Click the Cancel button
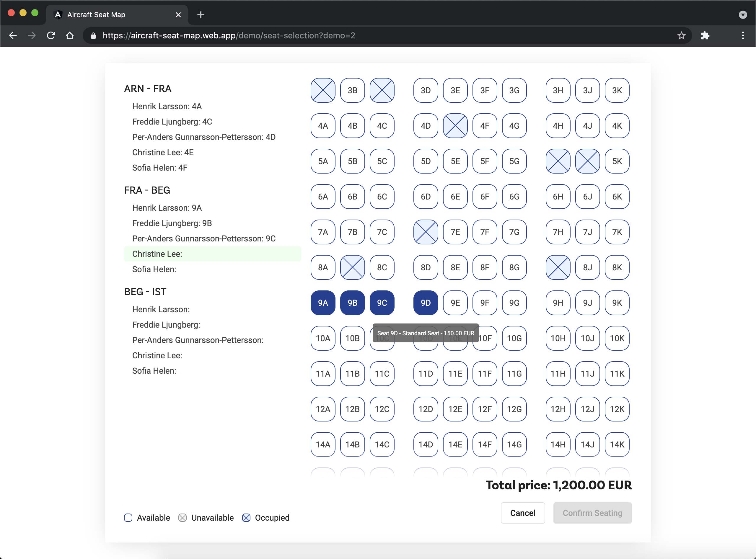 pos(522,513)
